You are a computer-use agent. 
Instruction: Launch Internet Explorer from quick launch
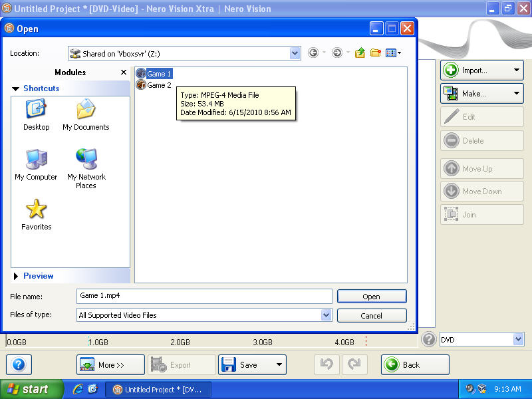(78, 389)
